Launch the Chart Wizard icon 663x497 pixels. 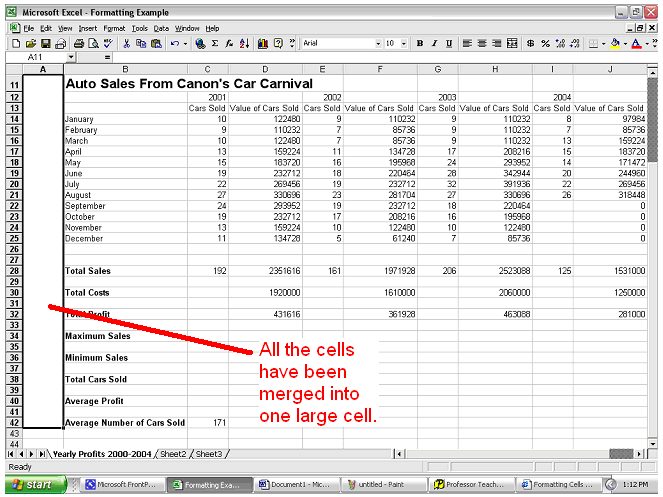pyautogui.click(x=262, y=44)
